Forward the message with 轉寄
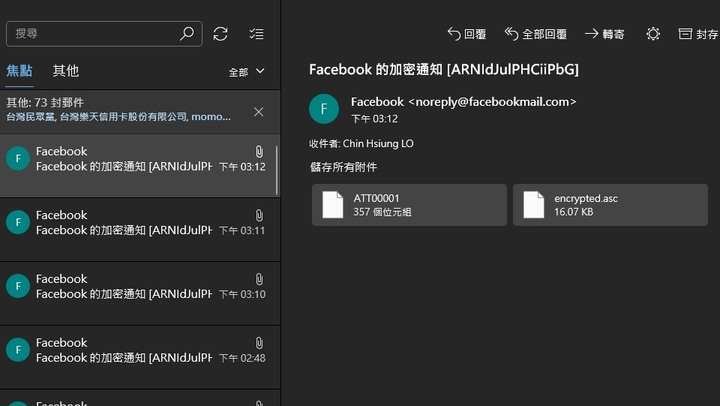The image size is (720, 406). [604, 34]
